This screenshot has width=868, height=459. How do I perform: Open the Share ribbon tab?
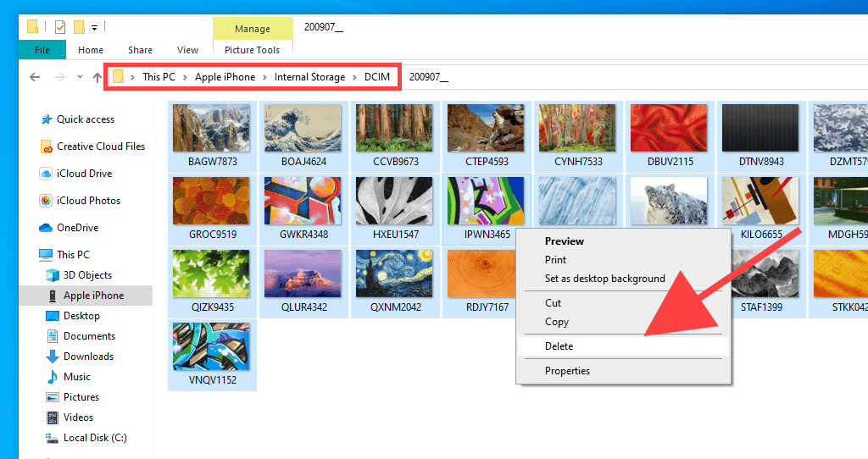coord(140,50)
